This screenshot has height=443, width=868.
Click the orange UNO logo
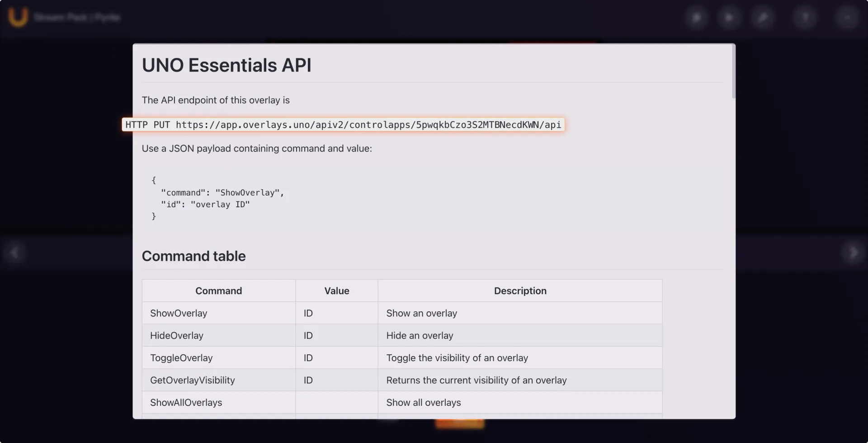point(18,17)
